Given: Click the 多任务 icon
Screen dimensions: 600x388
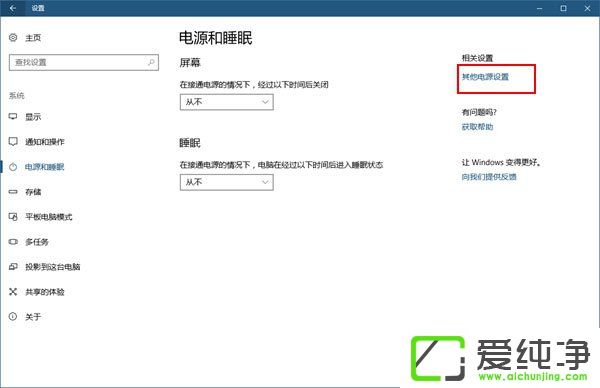Looking at the screenshot, I should [x=13, y=242].
